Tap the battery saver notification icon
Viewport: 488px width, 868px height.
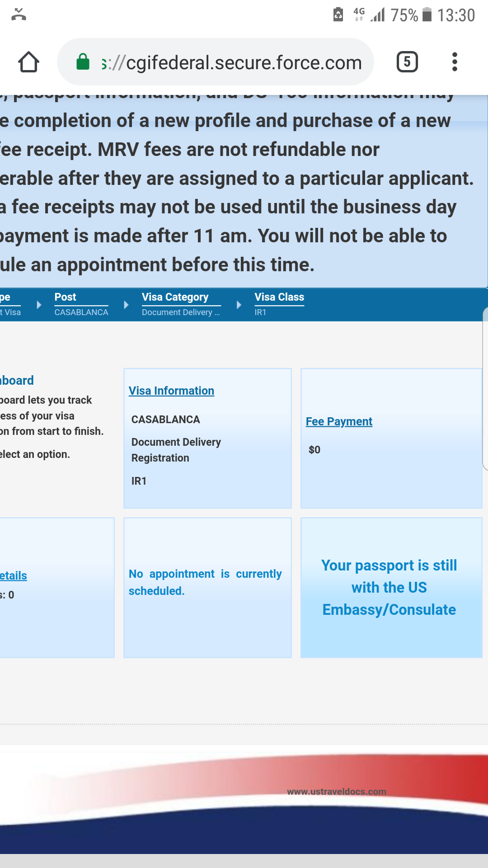(338, 14)
